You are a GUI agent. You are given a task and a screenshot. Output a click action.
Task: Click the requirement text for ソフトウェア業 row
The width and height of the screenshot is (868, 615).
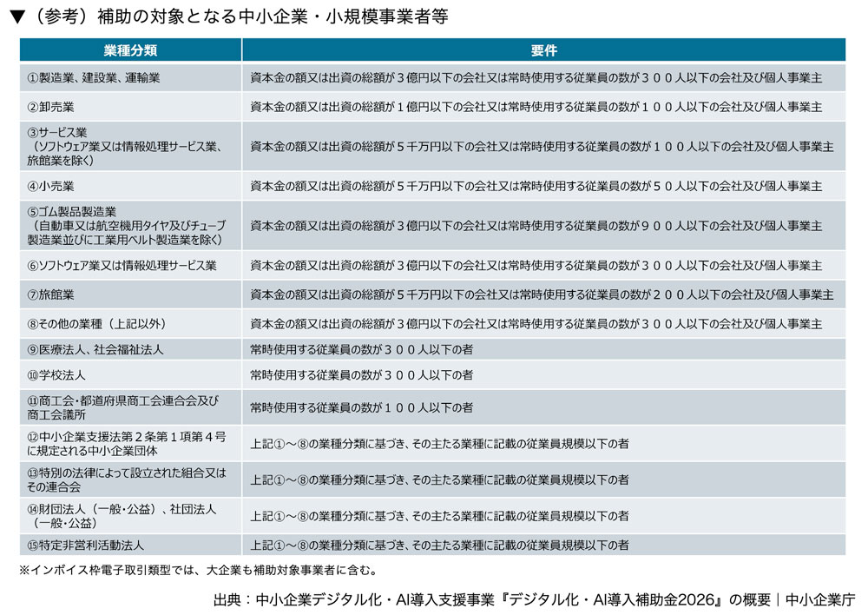point(536,266)
